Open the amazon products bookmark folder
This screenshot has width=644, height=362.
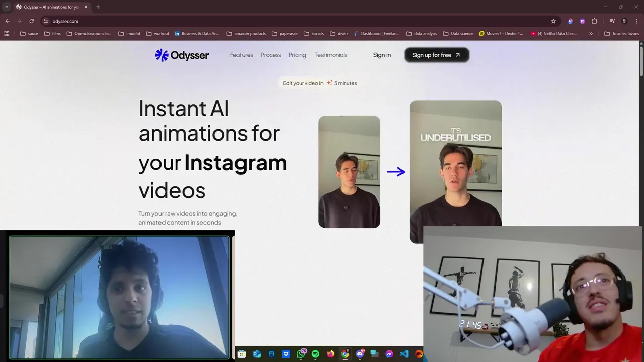click(246, 34)
